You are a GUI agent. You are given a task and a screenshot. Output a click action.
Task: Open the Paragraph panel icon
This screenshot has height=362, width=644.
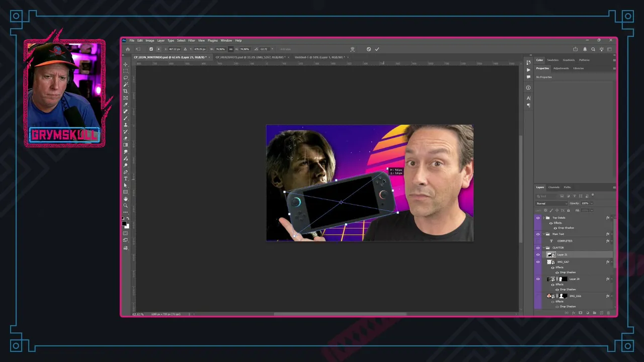coord(529,105)
